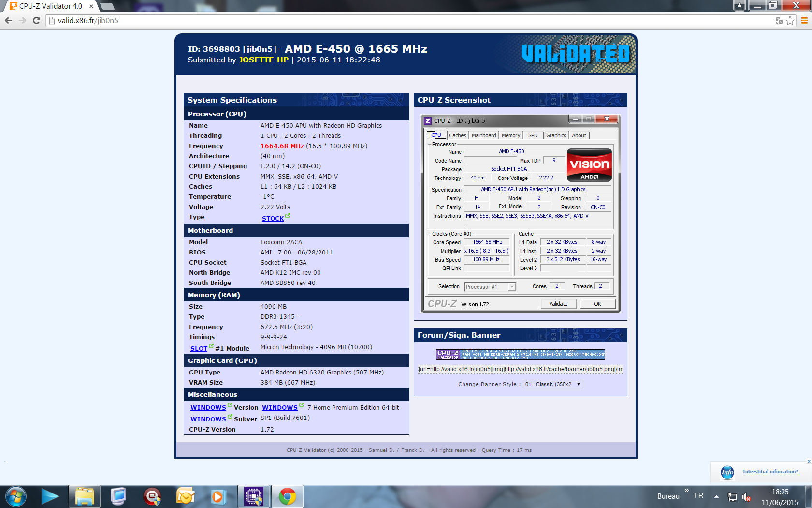The height and width of the screenshot is (508, 812).
Task: Click the address bar showing valid.x86.fr/jib0n5
Action: coord(411,20)
